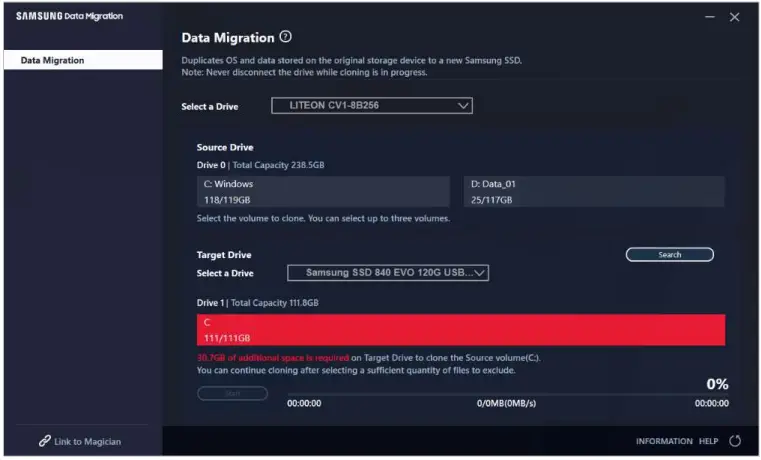Click the chain link icon near Magician
The height and width of the screenshot is (460, 761).
coord(45,441)
